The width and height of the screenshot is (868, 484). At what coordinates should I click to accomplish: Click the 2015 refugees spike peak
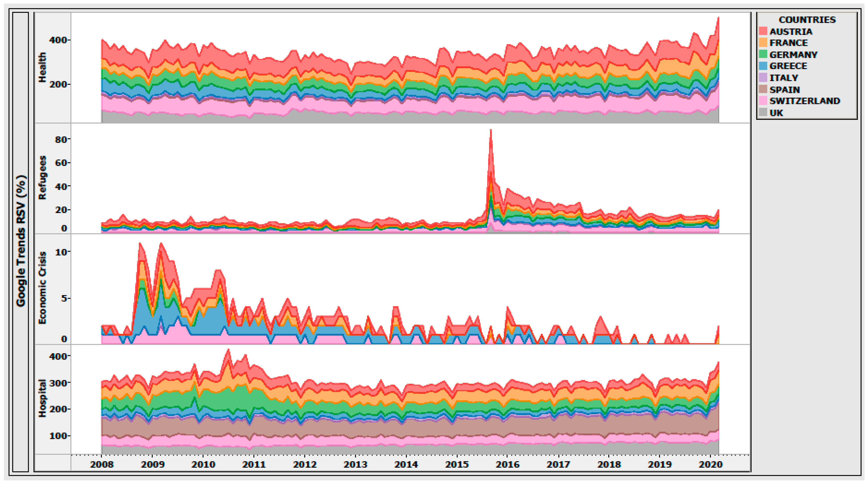coord(491,131)
